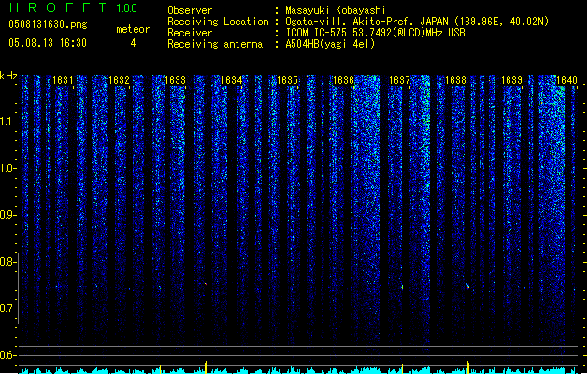Viewport: 588px width, 374px height.
Task: Click the meteor label
Action: click(x=133, y=29)
